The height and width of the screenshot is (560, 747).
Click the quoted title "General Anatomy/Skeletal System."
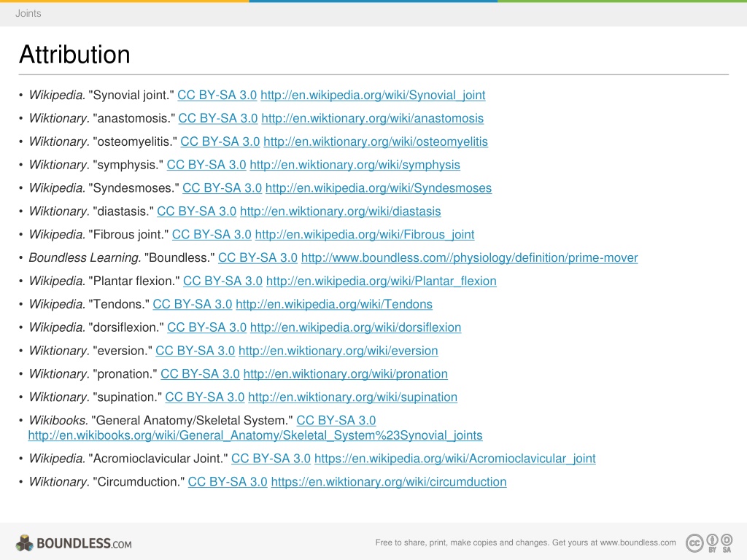[193, 421]
